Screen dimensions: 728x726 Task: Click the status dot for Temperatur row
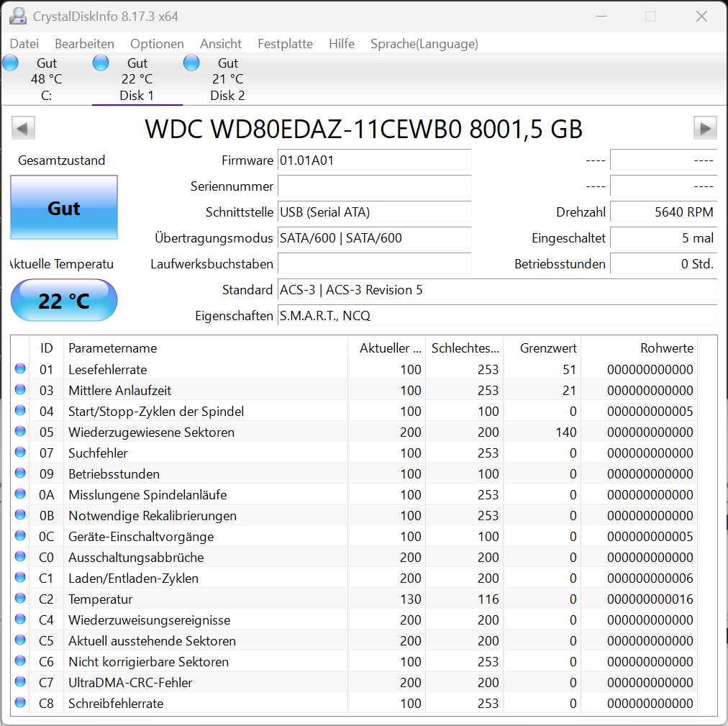click(20, 598)
